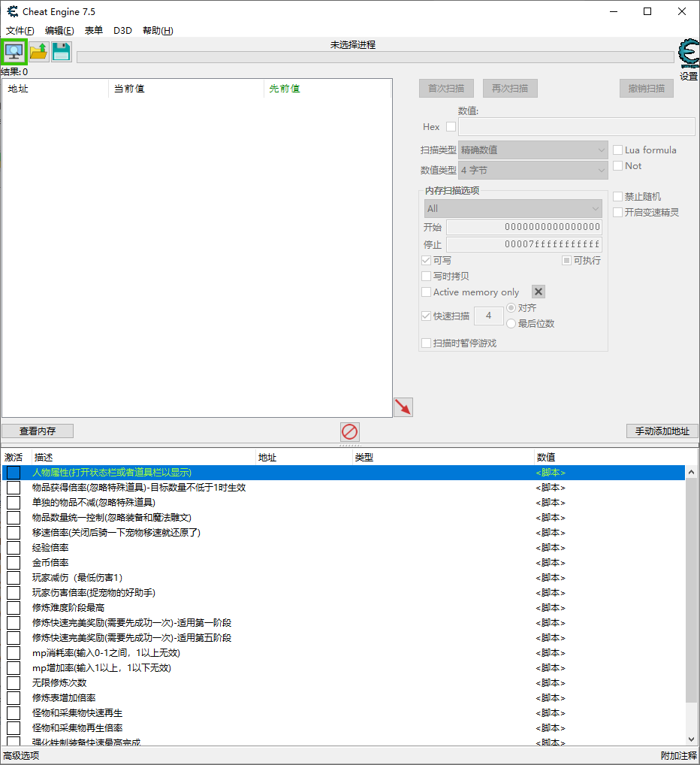The width and height of the screenshot is (700, 765).
Task: Click the red arrow add-address icon
Action: click(x=403, y=406)
